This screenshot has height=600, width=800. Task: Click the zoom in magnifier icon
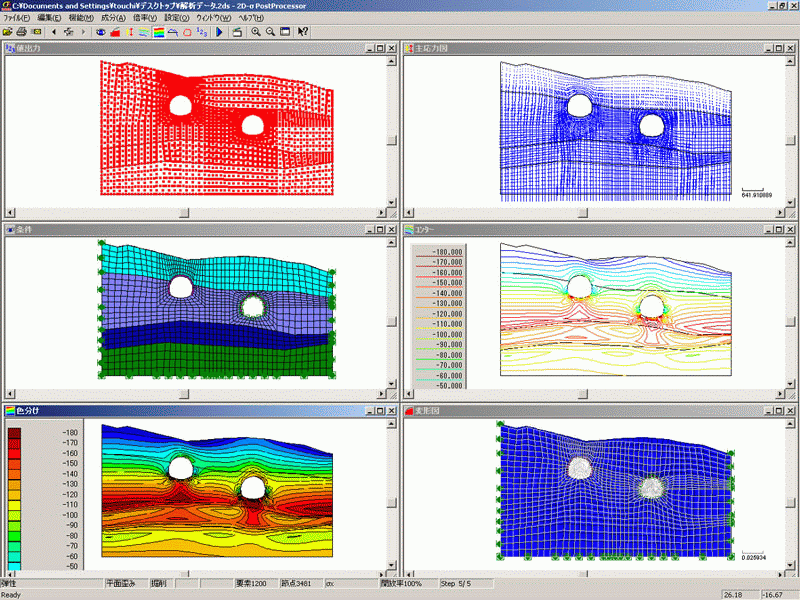[x=256, y=32]
